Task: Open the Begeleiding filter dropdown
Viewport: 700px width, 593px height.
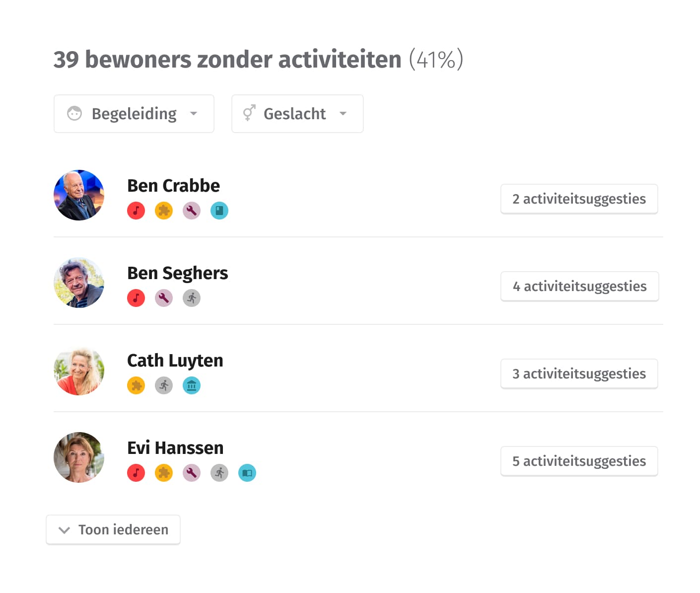Action: [x=134, y=114]
